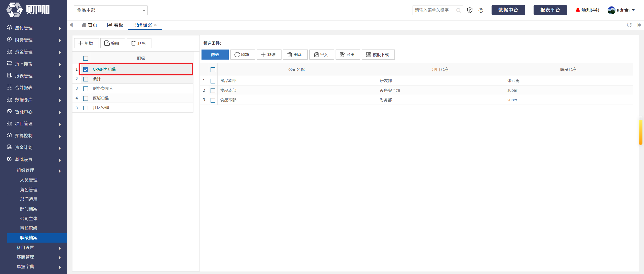
Task: Check the 会计 row checkbox
Action: coord(86,79)
